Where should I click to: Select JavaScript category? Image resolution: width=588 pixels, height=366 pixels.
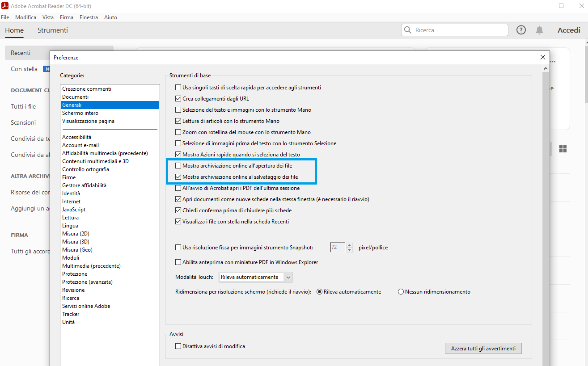pyautogui.click(x=110, y=210)
